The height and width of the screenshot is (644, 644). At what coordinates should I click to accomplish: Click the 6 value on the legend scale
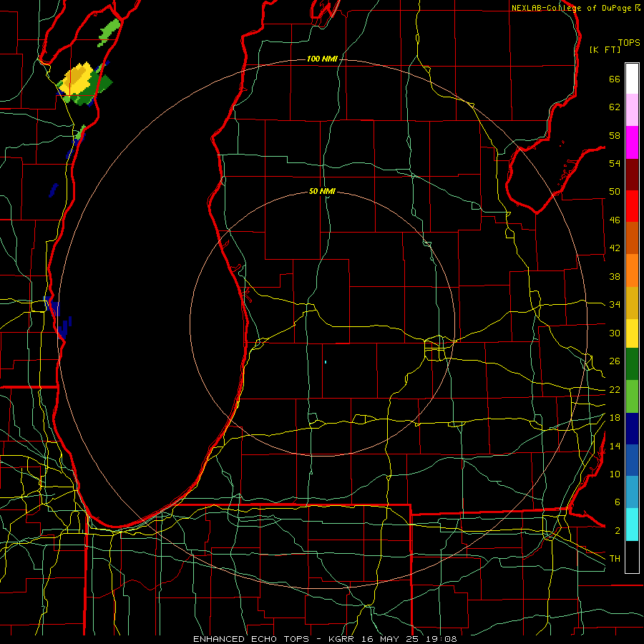coord(617,502)
